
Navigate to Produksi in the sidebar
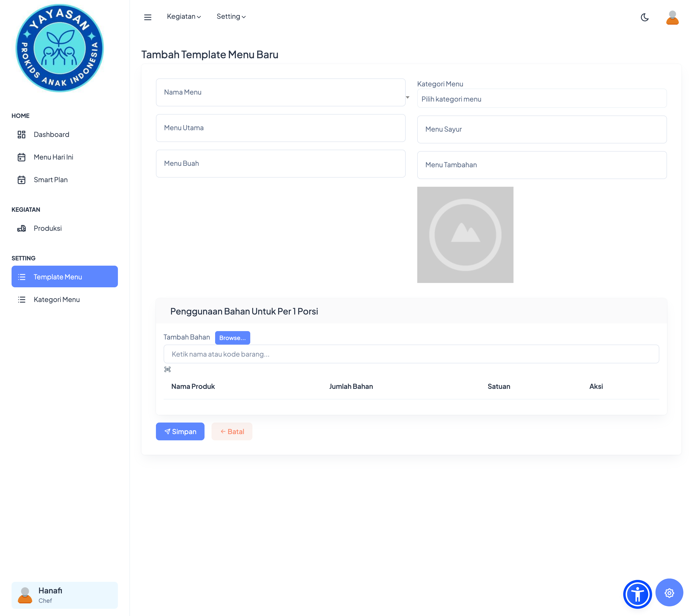point(47,228)
